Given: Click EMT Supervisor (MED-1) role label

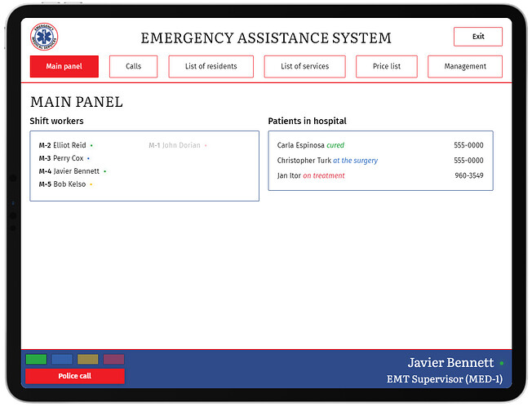Looking at the screenshot, I should click(x=445, y=379).
